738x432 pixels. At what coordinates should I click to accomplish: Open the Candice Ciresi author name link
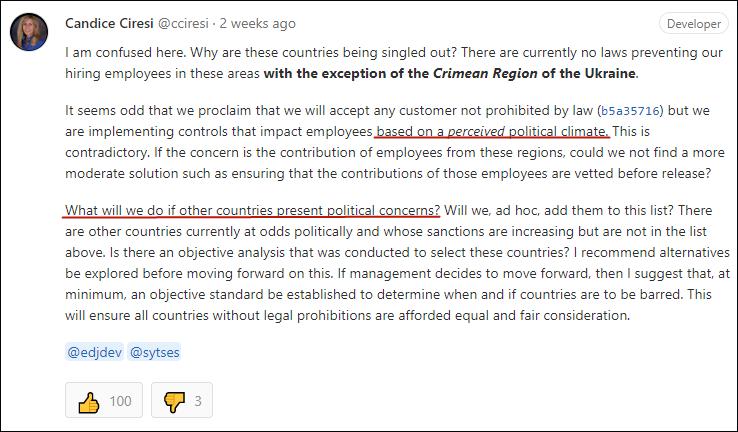pyautogui.click(x=108, y=23)
